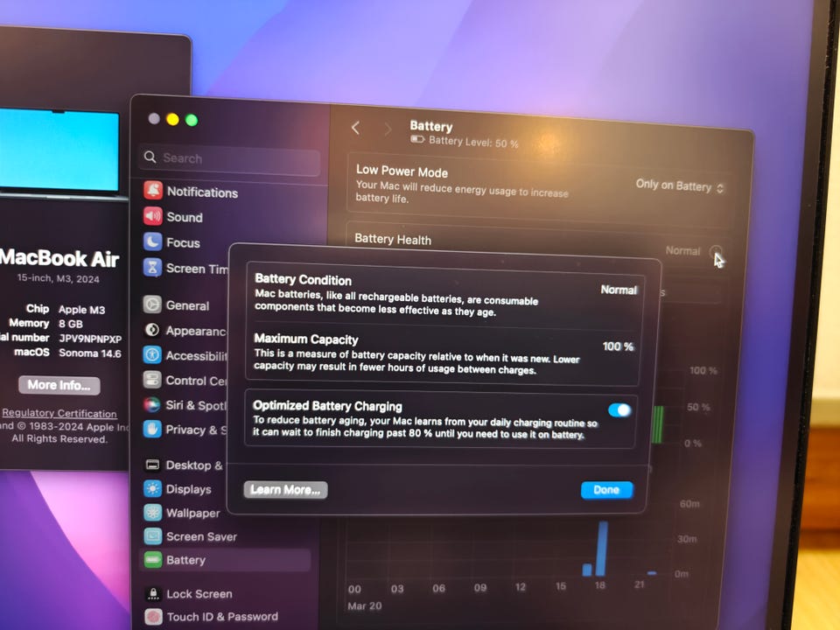This screenshot has height=630, width=840.
Task: Click the 'Optimized Battery Charging' heading
Action: point(327,405)
